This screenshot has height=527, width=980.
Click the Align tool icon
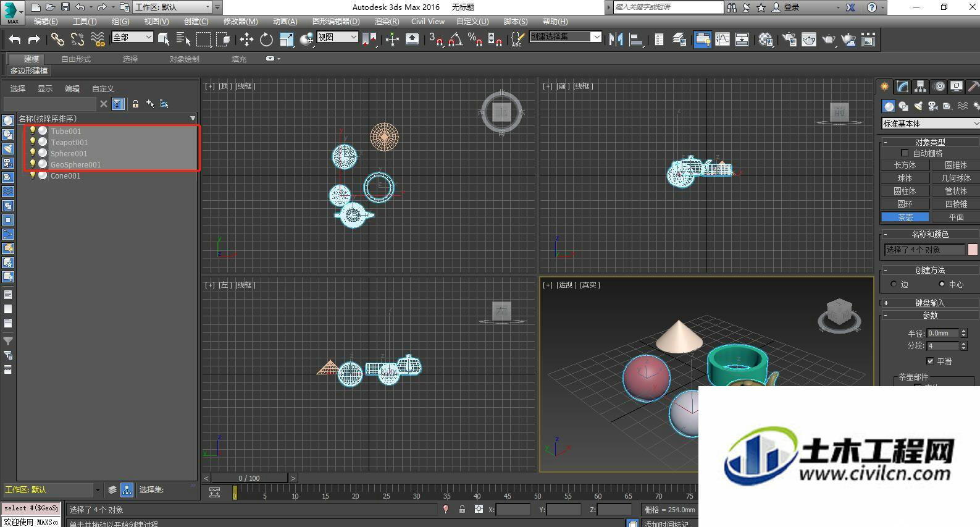(635, 40)
